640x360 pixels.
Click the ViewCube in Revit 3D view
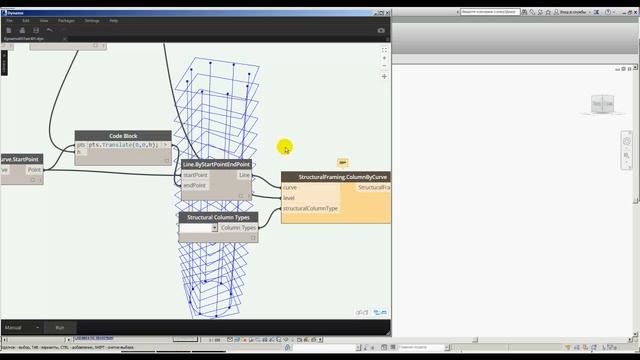[602, 104]
